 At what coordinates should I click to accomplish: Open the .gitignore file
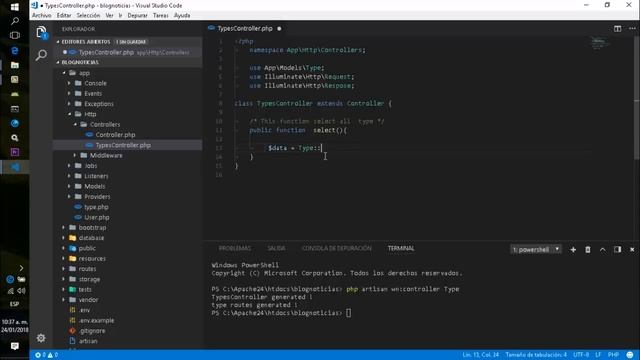point(92,331)
